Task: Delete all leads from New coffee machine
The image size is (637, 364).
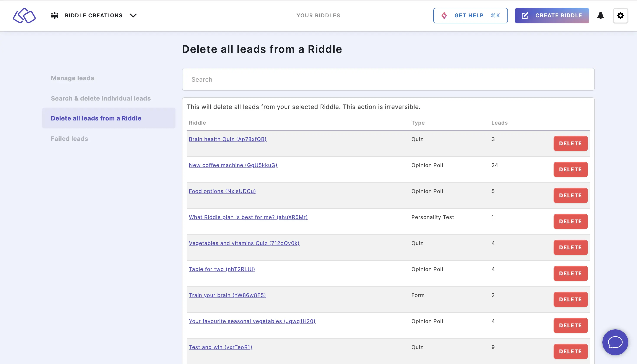Action: tap(570, 169)
